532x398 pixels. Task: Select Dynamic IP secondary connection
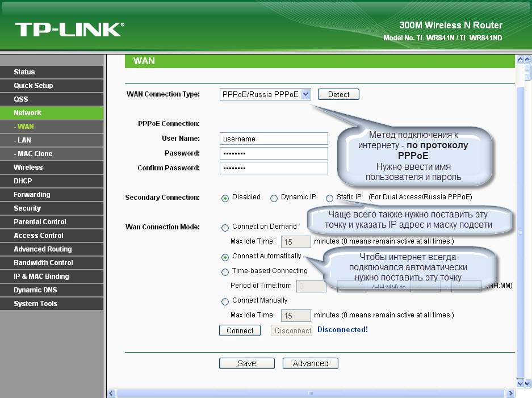(274, 198)
